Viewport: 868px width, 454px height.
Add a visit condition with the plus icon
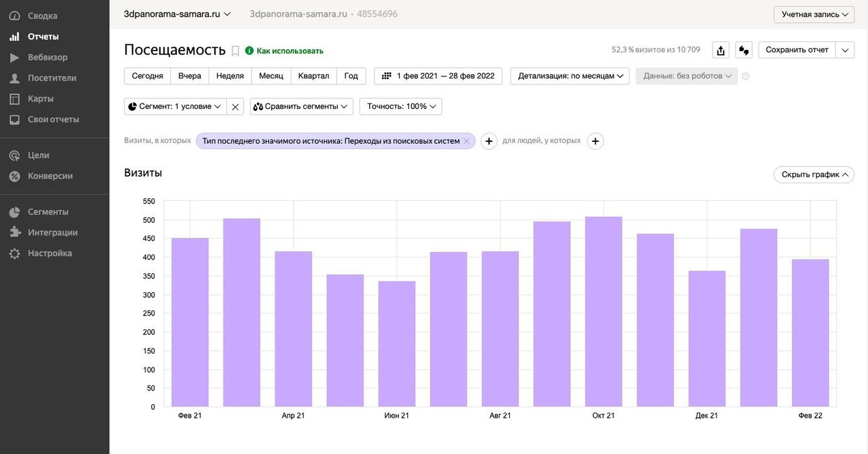(489, 141)
